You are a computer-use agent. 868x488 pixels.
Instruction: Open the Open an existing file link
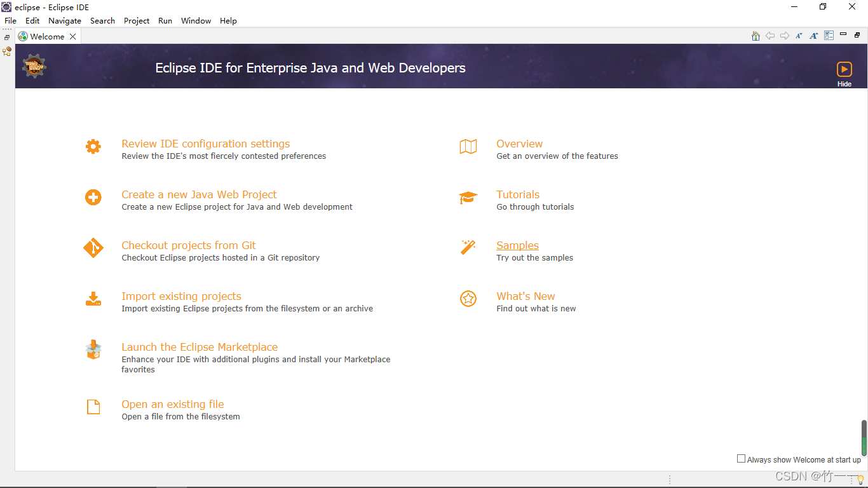pos(173,404)
